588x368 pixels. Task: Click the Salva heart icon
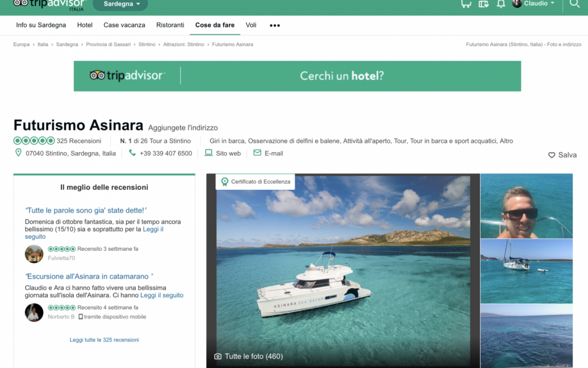point(552,155)
